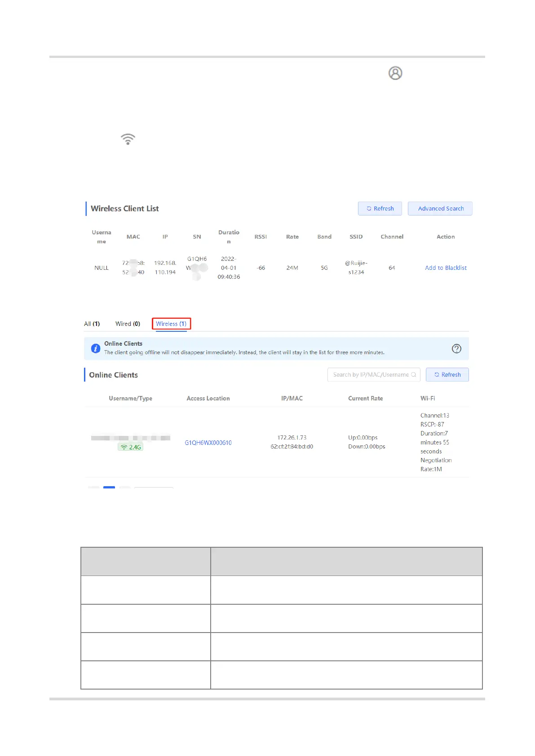535x756 pixels.
Task: Select MAC 62:cf:2f:84:bd:d0
Action: (x=292, y=446)
